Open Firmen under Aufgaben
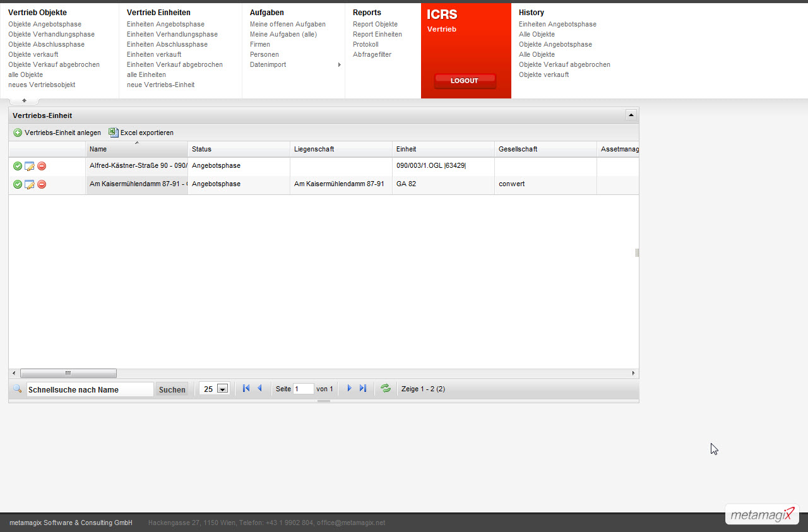The image size is (808, 532). 260,44
